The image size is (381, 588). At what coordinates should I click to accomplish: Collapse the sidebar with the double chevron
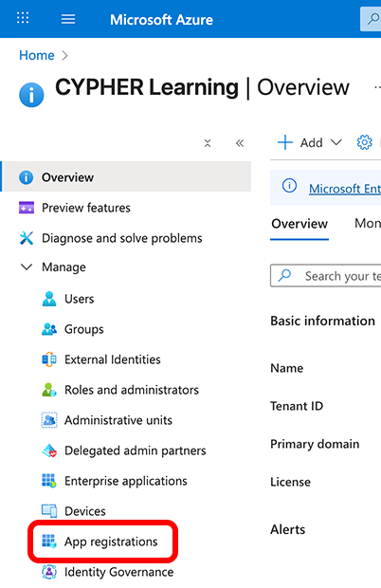click(x=240, y=143)
